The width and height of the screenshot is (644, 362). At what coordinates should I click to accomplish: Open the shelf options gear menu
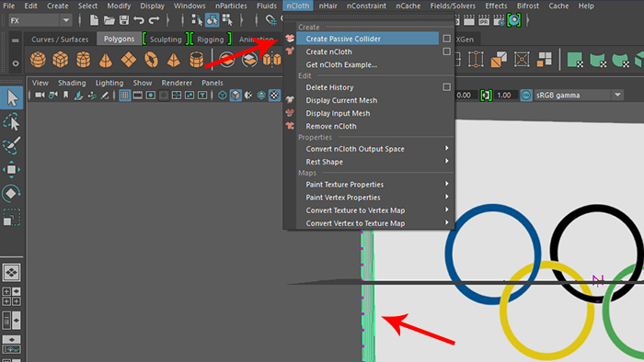pyautogui.click(x=16, y=63)
